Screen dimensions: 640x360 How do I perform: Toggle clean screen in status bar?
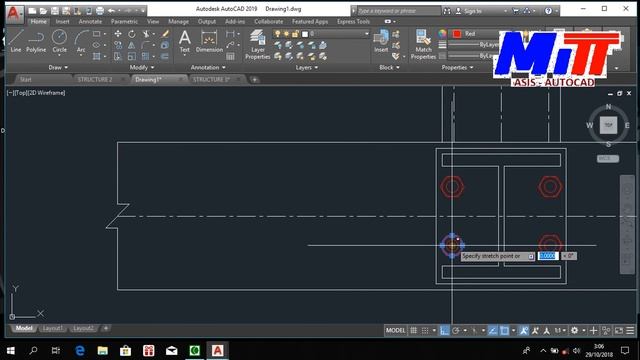pyautogui.click(x=619, y=330)
